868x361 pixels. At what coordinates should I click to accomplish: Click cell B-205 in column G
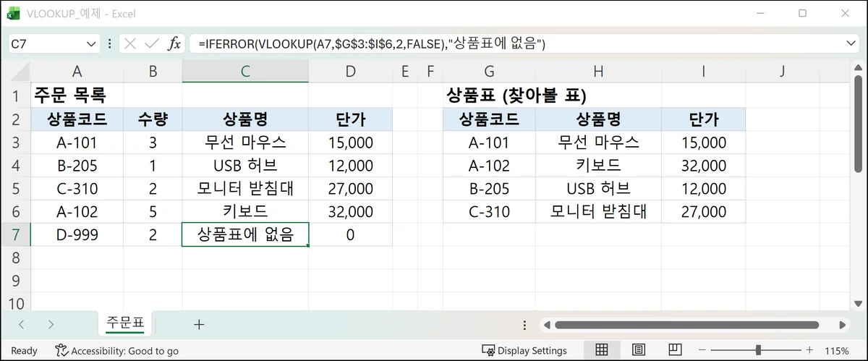[x=489, y=188]
